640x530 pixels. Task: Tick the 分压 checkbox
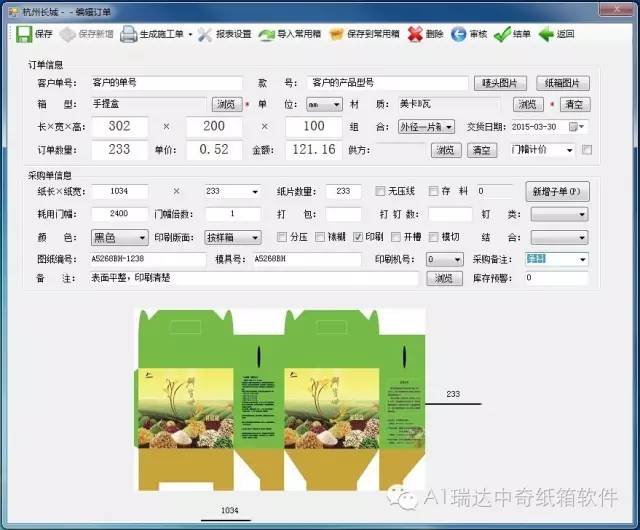pyautogui.click(x=281, y=237)
